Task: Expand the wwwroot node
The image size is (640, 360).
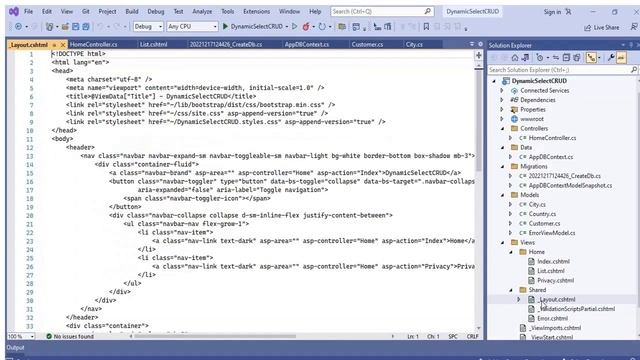Action: click(x=502, y=119)
